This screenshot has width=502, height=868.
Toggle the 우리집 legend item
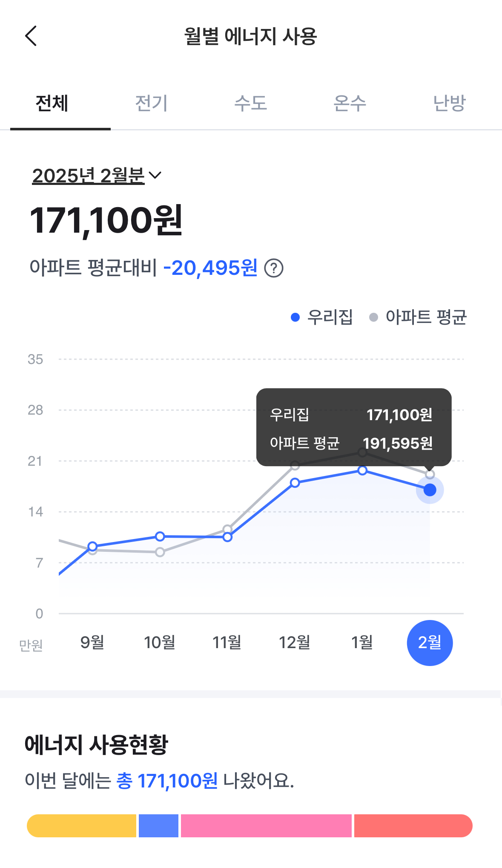(322, 317)
